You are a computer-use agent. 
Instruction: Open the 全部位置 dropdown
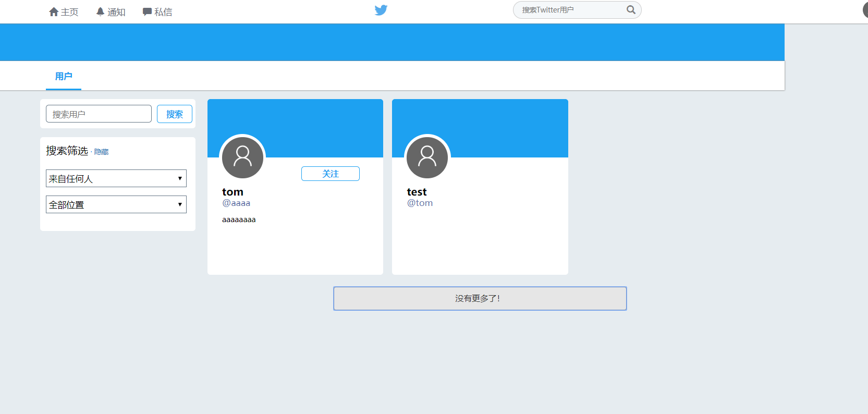pos(116,204)
